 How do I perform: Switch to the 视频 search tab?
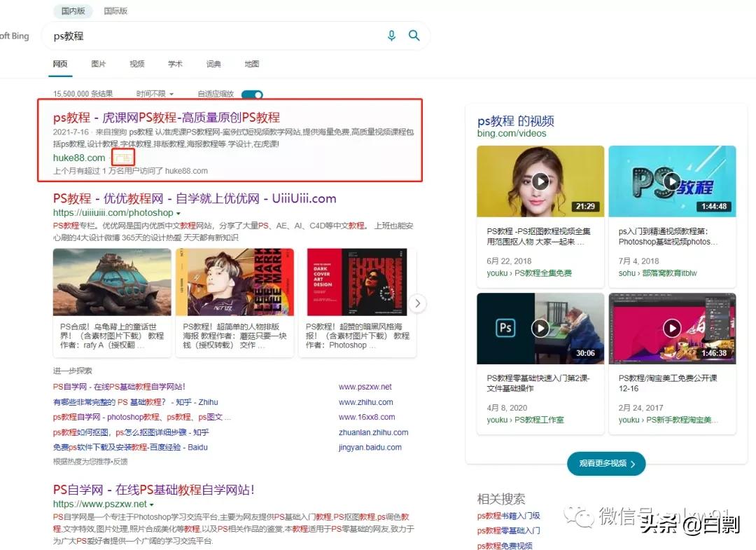(136, 64)
